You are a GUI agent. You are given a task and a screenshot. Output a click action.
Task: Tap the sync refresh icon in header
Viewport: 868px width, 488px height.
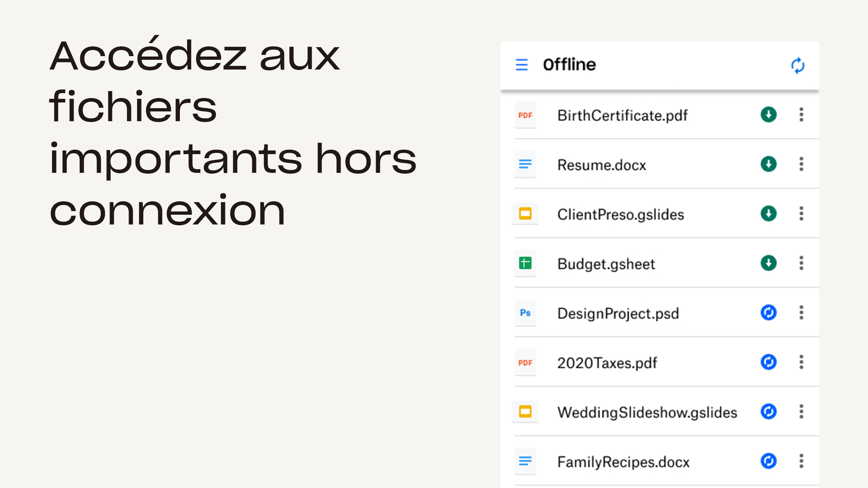[798, 65]
